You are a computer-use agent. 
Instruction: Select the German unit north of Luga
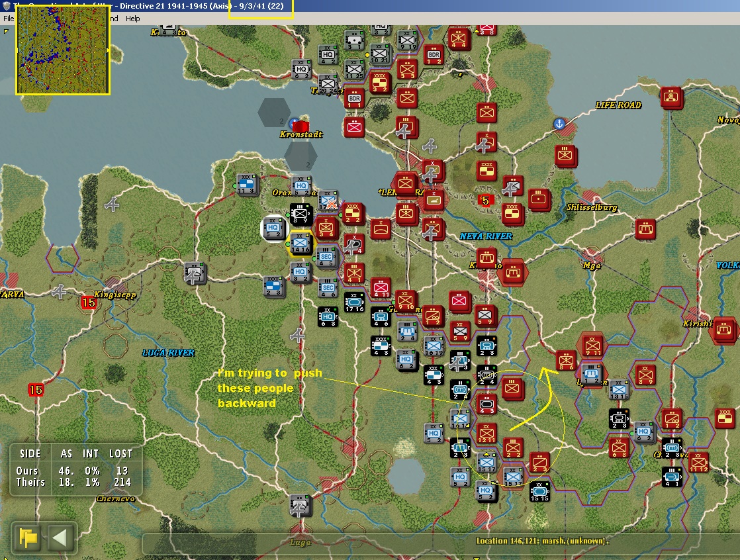[300, 506]
